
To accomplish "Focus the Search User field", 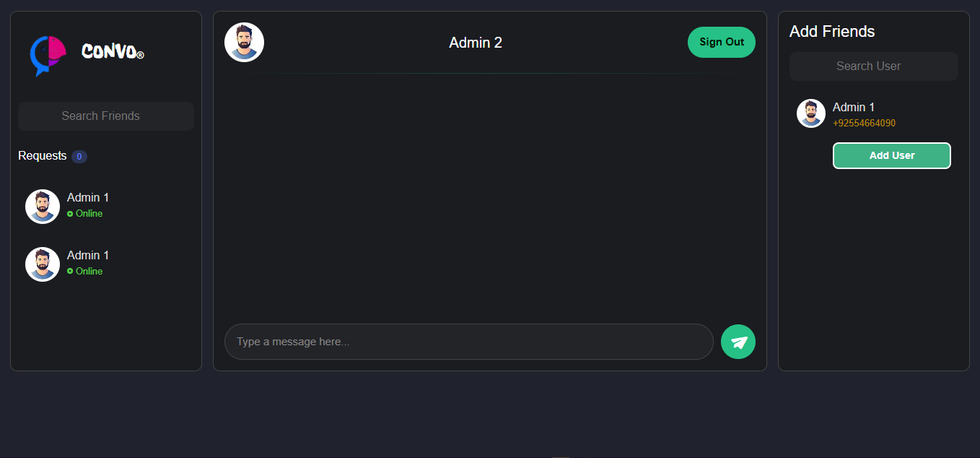I will pyautogui.click(x=873, y=66).
